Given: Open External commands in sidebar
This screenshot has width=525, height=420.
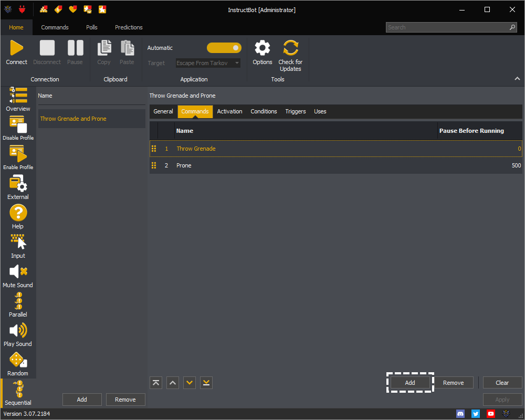Looking at the screenshot, I should point(18,187).
